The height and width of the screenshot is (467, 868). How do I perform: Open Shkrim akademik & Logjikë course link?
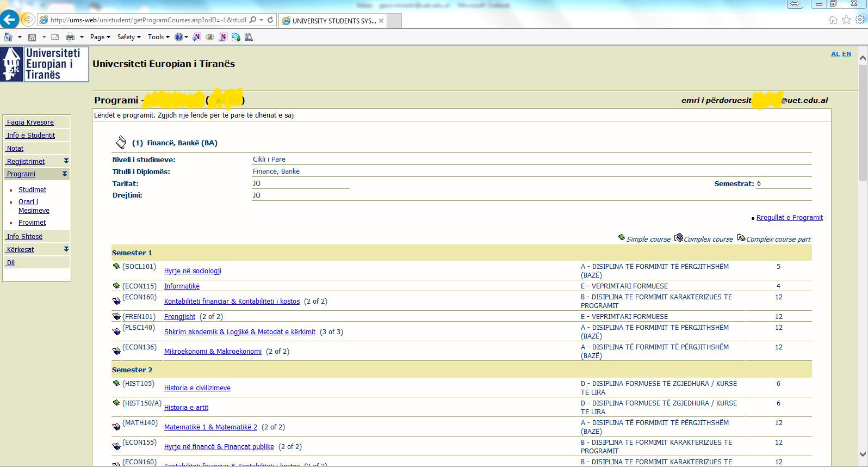[240, 332]
